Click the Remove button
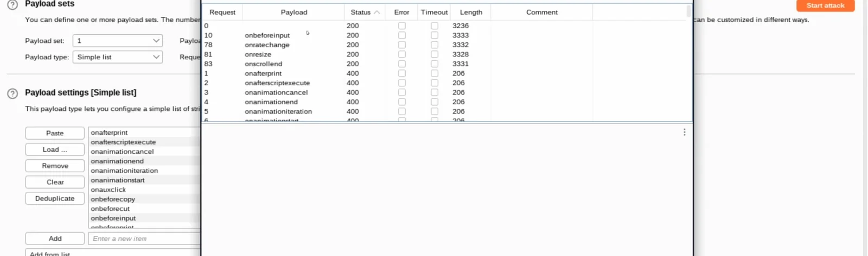 click(55, 166)
